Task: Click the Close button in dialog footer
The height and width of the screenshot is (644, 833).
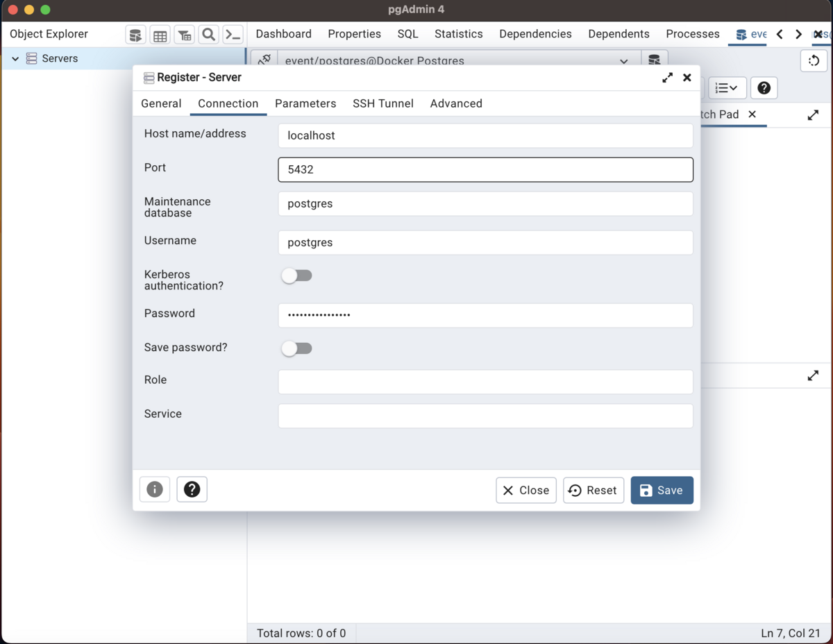Action: [x=526, y=490]
